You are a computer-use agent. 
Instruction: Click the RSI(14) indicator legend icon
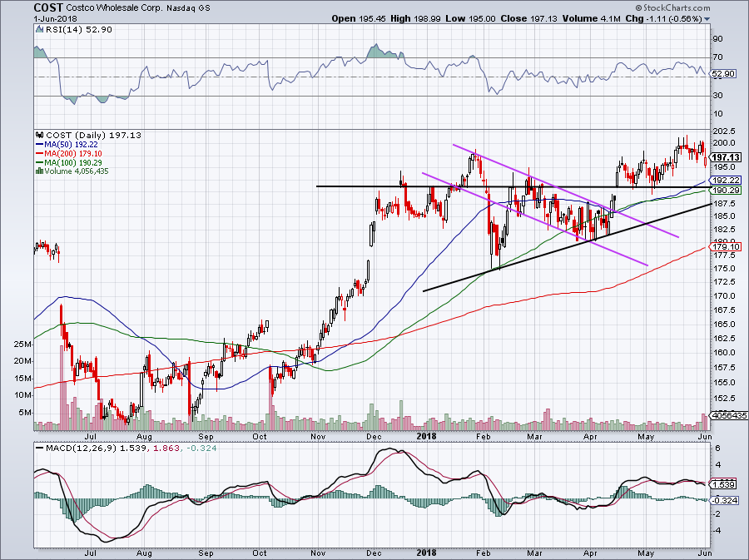(40, 30)
